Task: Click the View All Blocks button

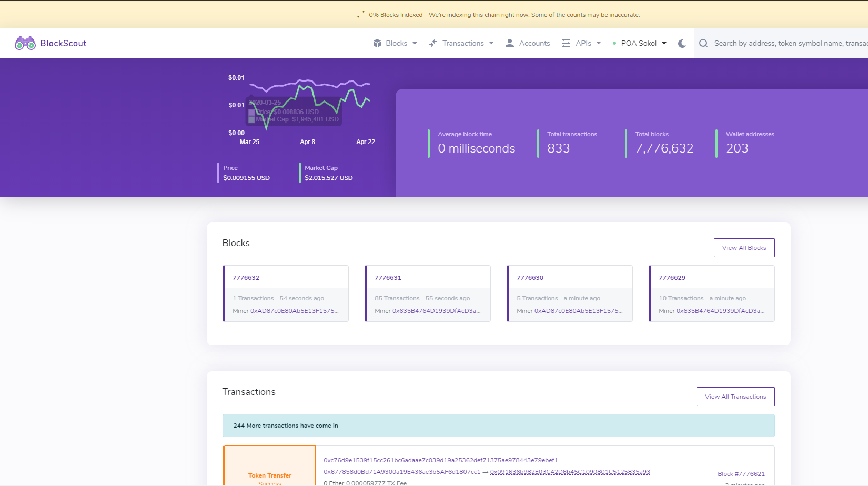Action: tap(744, 247)
